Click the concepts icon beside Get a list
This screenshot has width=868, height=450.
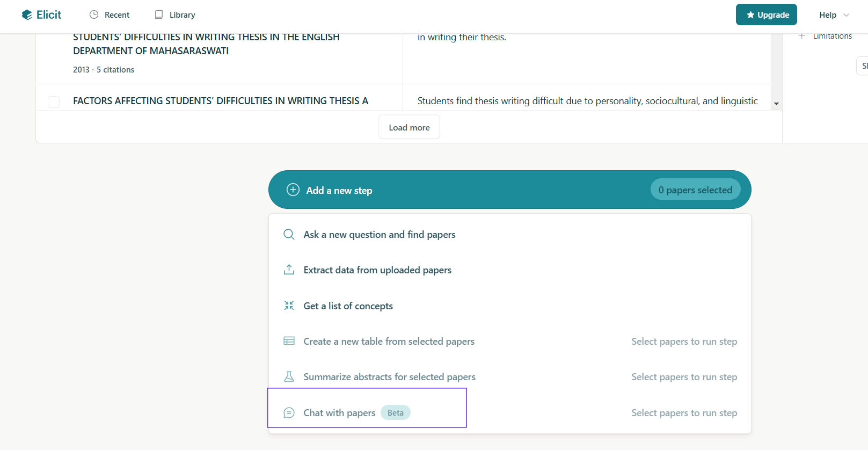(289, 306)
